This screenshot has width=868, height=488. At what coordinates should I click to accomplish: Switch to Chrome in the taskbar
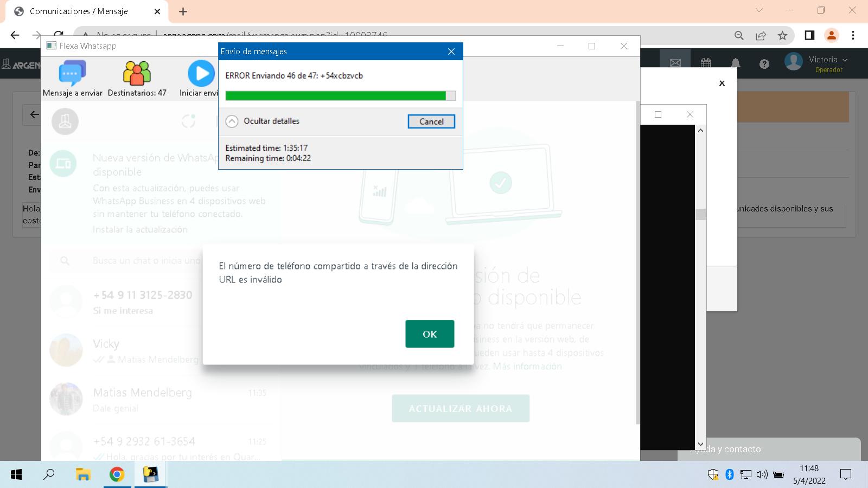pyautogui.click(x=117, y=475)
